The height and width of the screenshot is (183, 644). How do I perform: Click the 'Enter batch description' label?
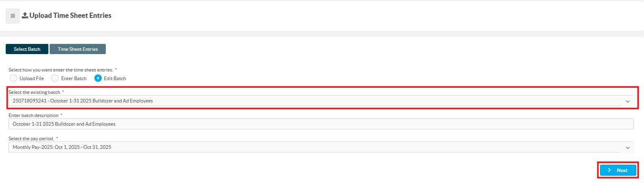click(34, 115)
